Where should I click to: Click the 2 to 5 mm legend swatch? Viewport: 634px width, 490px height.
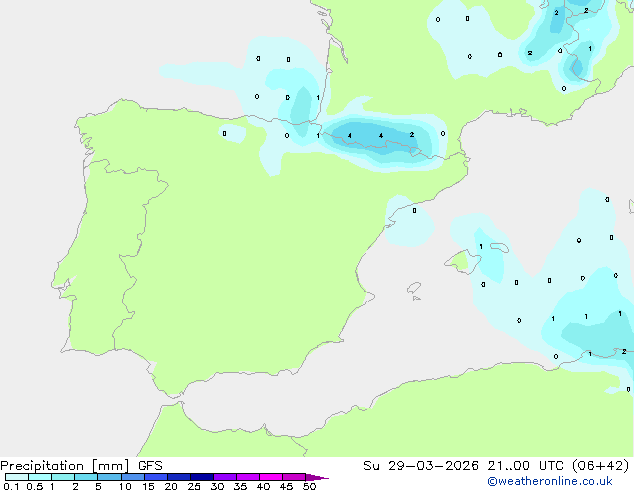86,477
